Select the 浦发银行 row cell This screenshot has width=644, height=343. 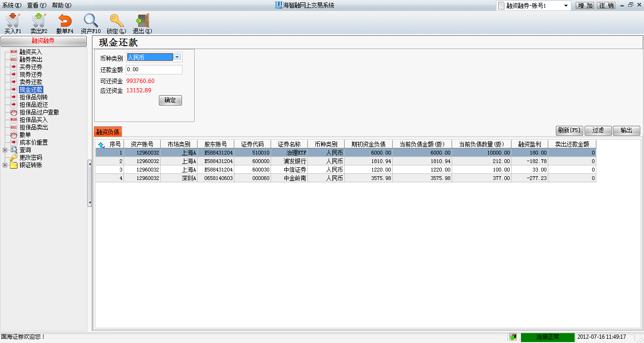tap(289, 161)
